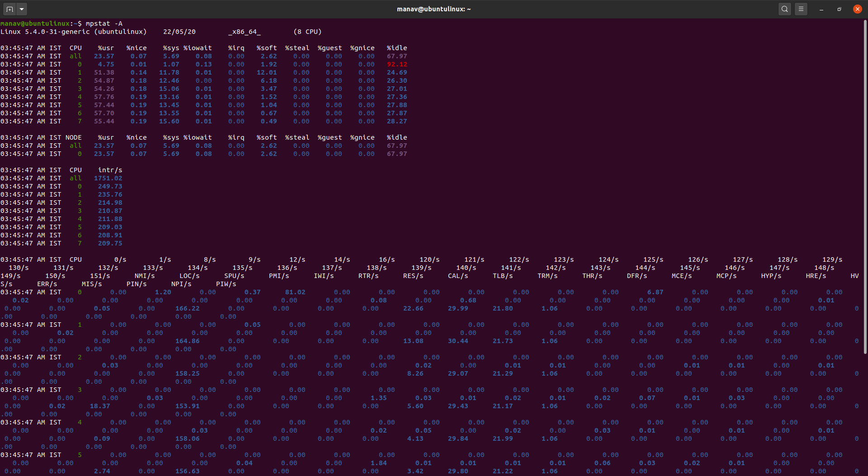Restore the terminal window size
868x476 pixels.
840,9
